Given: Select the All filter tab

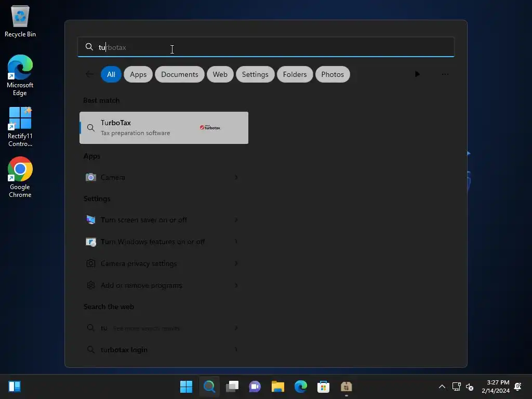Looking at the screenshot, I should pos(111,74).
